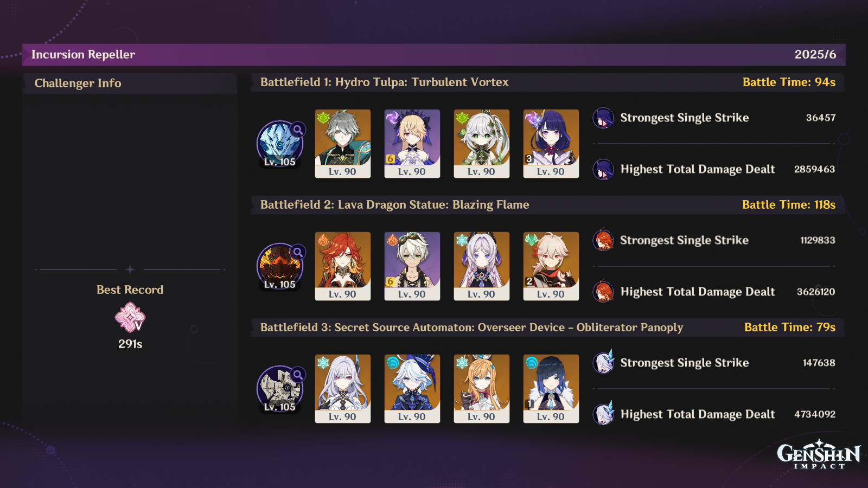Click Lv. 105 on Lava Dragon Statue boss

[279, 284]
